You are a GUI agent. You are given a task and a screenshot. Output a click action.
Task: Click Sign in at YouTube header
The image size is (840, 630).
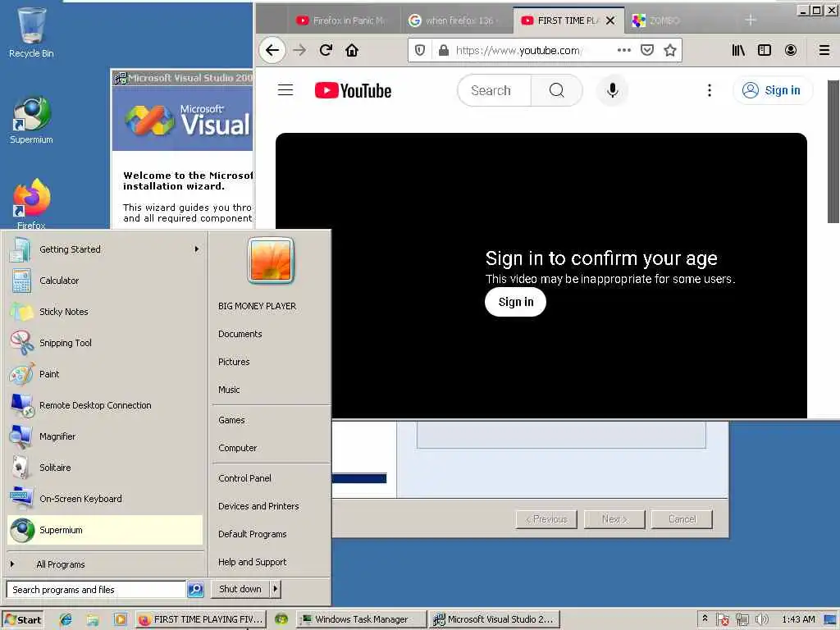[x=772, y=90]
